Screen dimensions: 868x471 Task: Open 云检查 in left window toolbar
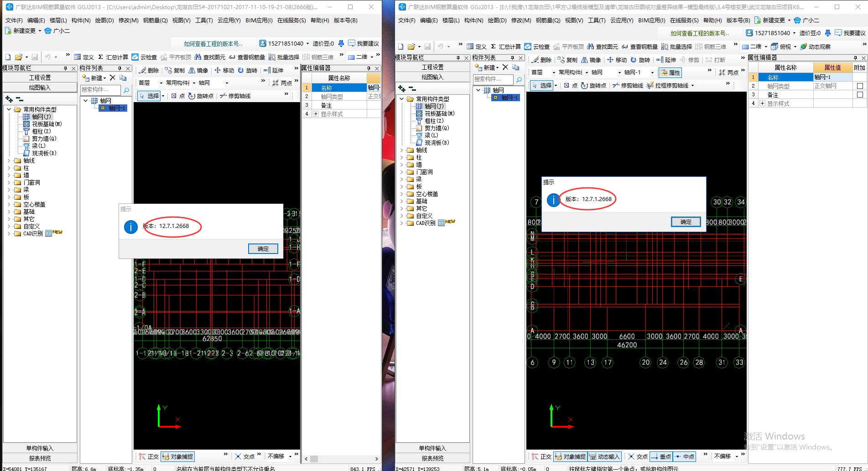coord(144,57)
